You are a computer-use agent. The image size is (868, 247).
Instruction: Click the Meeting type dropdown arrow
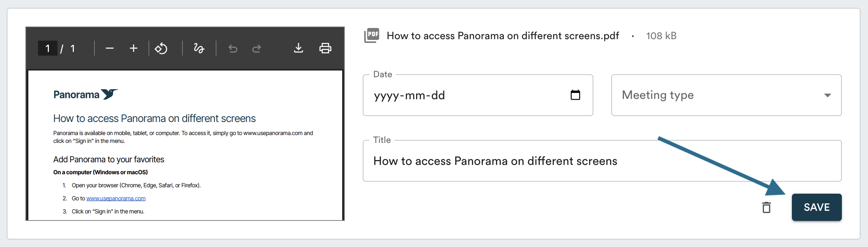coord(827,96)
